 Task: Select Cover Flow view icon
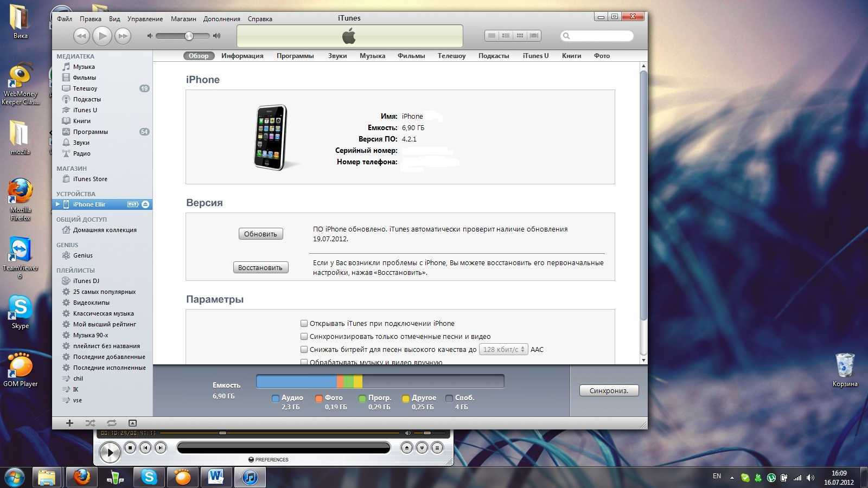(534, 36)
